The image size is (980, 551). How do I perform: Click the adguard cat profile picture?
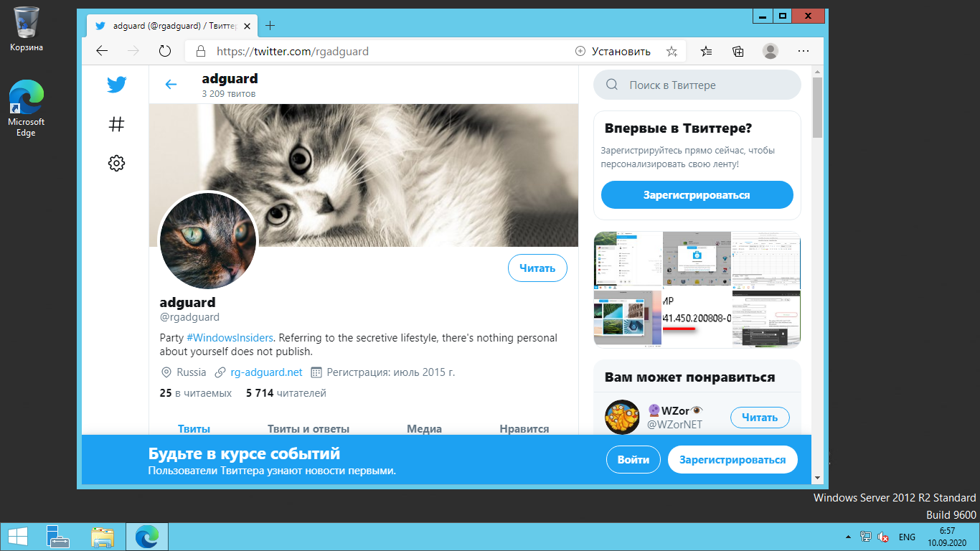[207, 241]
